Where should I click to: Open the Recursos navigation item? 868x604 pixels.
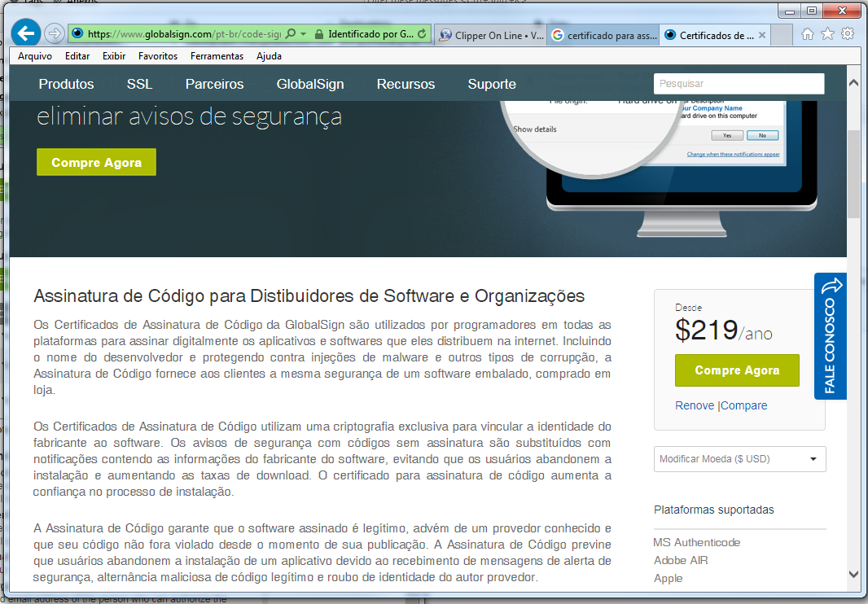(406, 84)
